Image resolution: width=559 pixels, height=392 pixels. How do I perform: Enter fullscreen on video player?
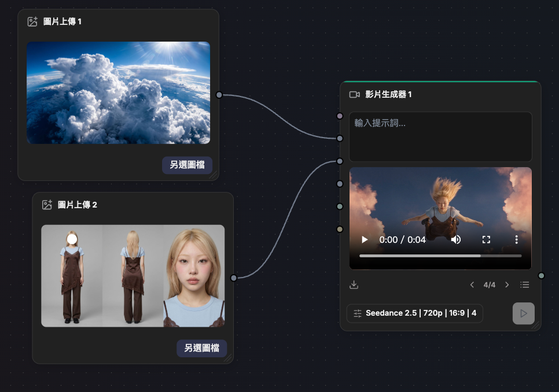tap(486, 239)
